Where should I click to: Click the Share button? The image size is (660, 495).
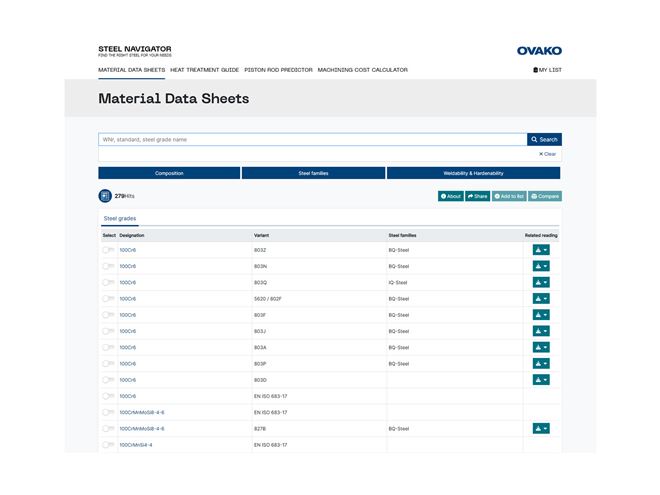477,196
